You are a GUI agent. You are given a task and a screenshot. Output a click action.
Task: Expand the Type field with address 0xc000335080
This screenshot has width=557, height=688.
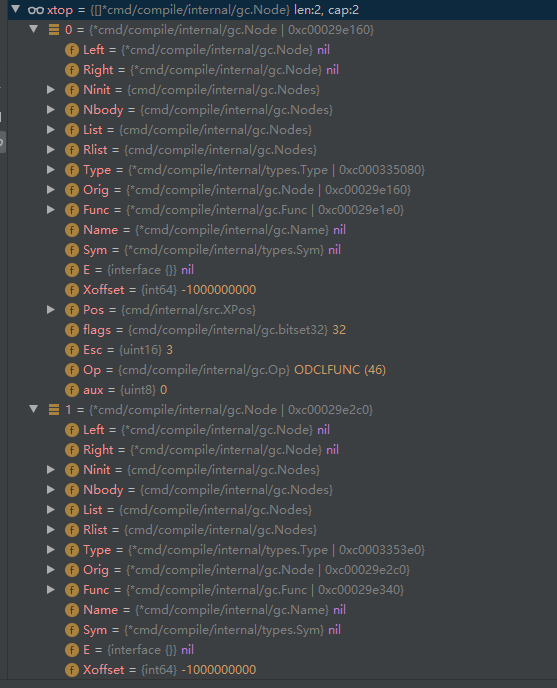point(51,170)
